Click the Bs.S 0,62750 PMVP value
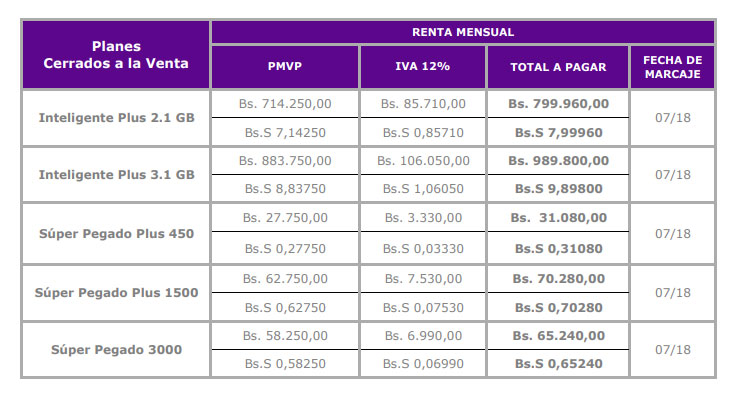754x397 pixels. pyautogui.click(x=285, y=308)
